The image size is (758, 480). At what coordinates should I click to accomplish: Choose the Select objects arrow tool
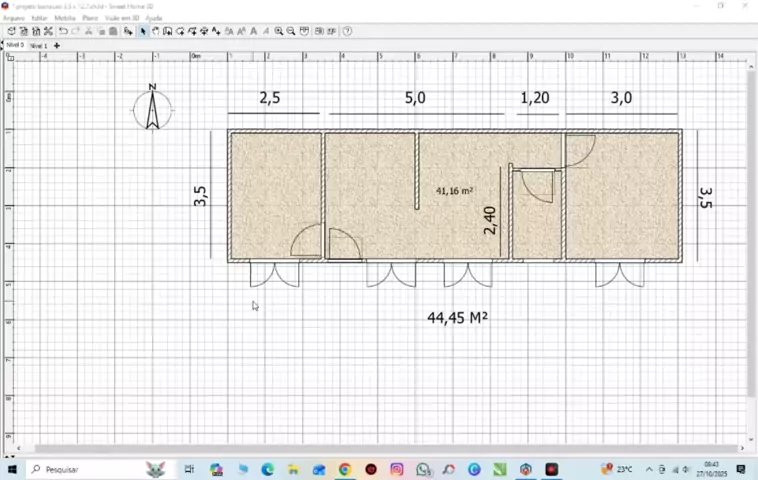[143, 31]
